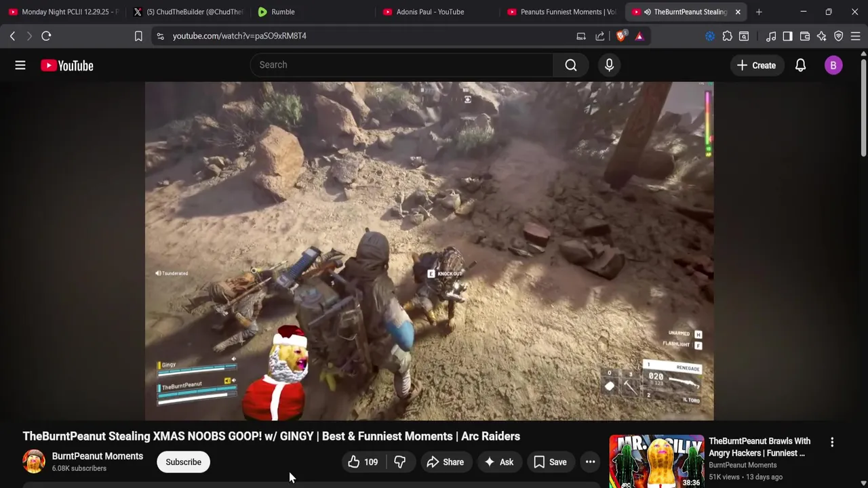Open recommended video thumbnail 38:36
The height and width of the screenshot is (488, 868).
point(656,462)
